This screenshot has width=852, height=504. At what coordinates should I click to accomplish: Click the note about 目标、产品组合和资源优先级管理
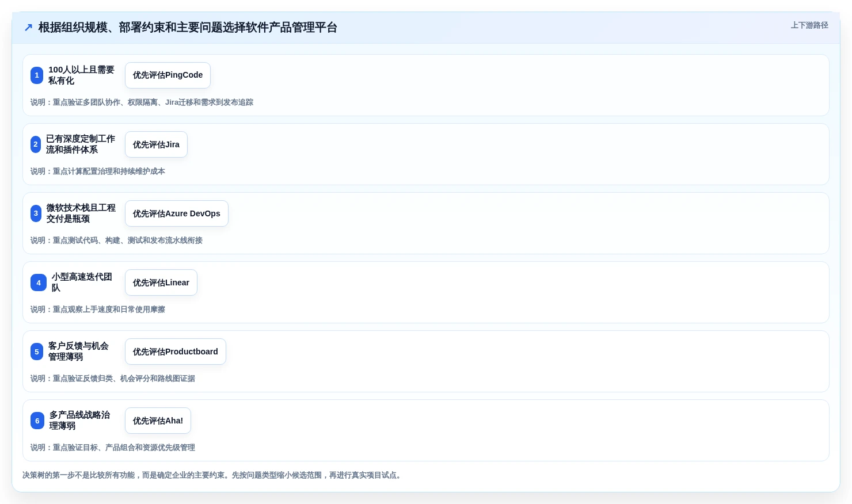pyautogui.click(x=113, y=448)
